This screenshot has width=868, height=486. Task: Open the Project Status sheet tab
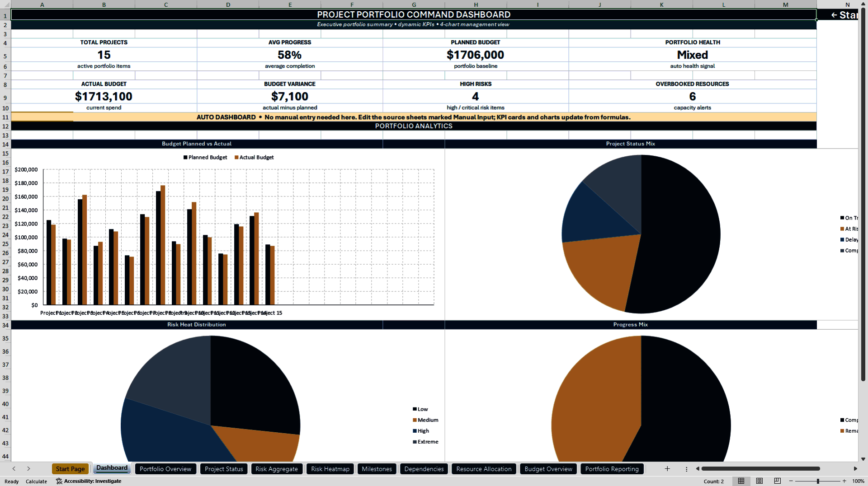coord(224,469)
